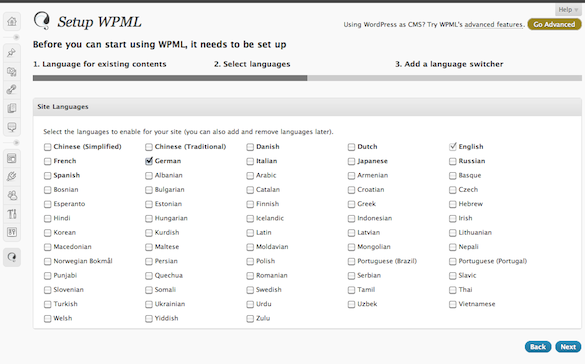Check the Norwegian Bokmål checkbox
Screen dimensions: 585x364
(47, 261)
